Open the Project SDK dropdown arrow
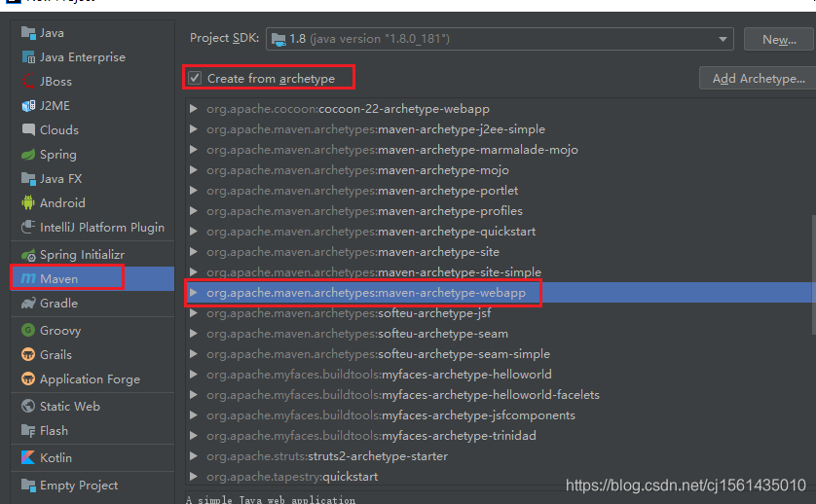Image resolution: width=816 pixels, height=504 pixels. (723, 39)
